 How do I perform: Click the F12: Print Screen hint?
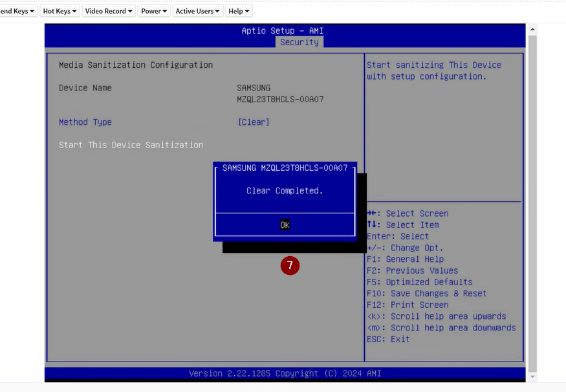click(408, 305)
